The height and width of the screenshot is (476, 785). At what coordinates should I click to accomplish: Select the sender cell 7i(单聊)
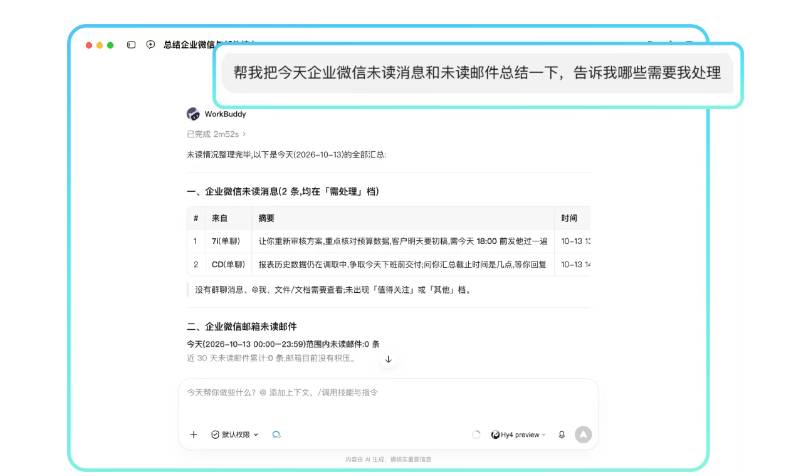coord(226,241)
